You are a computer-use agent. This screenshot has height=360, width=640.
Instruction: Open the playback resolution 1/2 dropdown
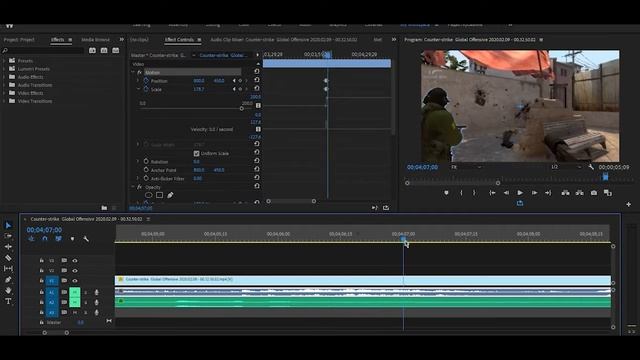click(x=566, y=167)
